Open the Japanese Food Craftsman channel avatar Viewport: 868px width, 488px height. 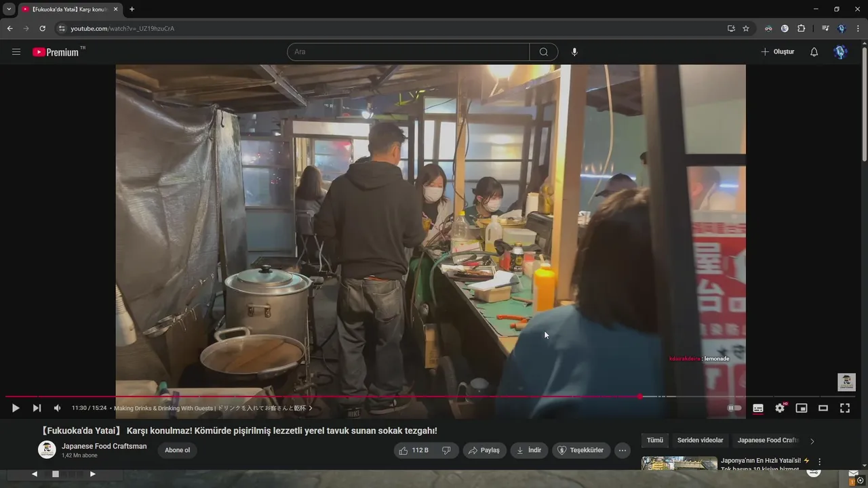coord(47,450)
